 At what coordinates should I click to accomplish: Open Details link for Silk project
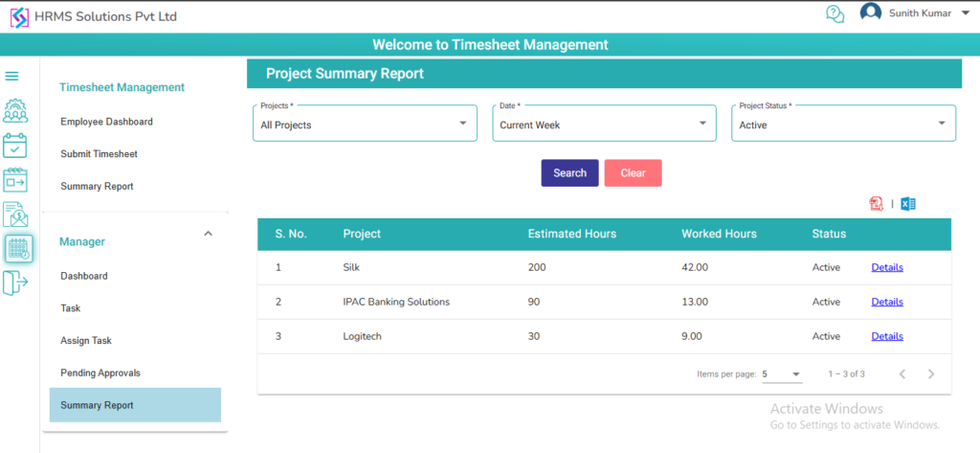(887, 267)
